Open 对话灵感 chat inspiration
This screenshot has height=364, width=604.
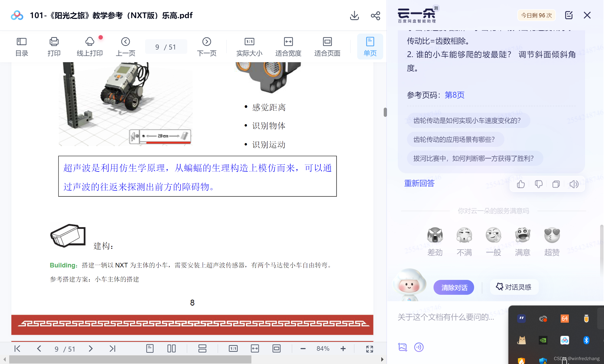(514, 287)
